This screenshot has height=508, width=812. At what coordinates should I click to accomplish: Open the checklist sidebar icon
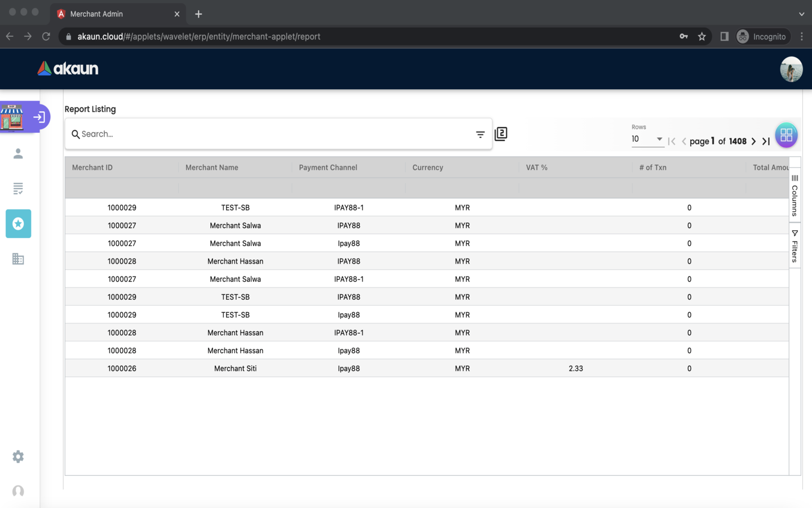click(18, 189)
